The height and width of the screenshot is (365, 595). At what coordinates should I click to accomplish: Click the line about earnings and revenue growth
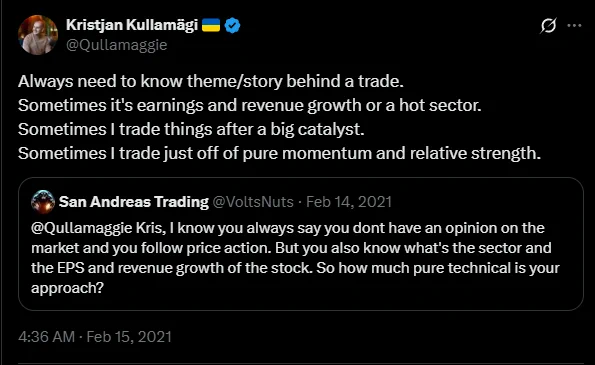[x=250, y=105]
